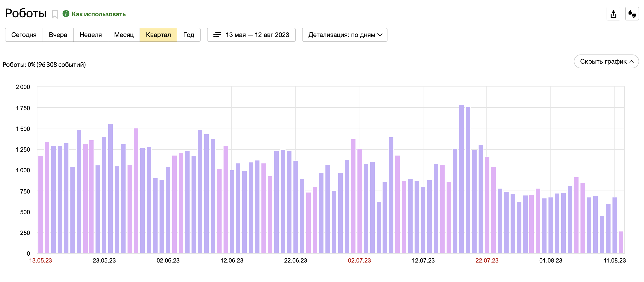Switch to the Неделя period
The image size is (644, 282).
point(91,35)
